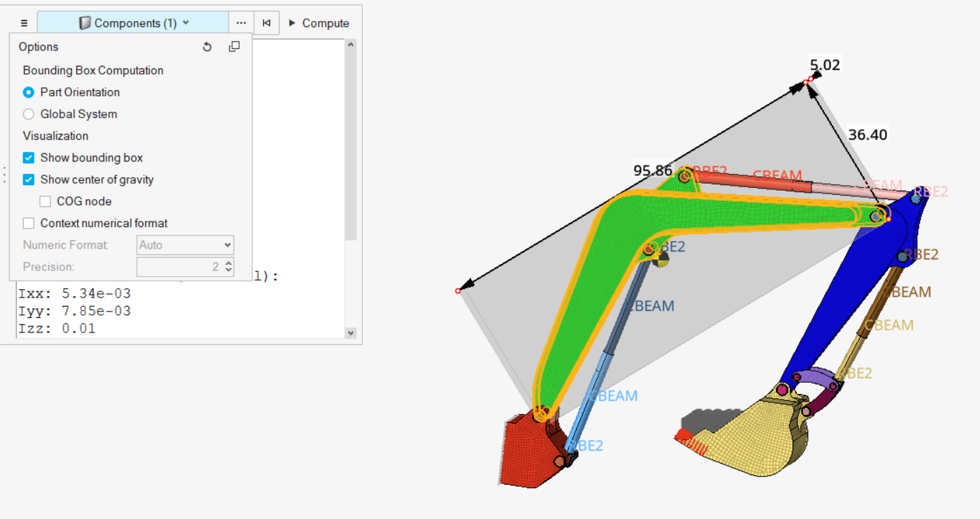
Task: Select the Part Orientation radio button
Action: click(x=29, y=92)
